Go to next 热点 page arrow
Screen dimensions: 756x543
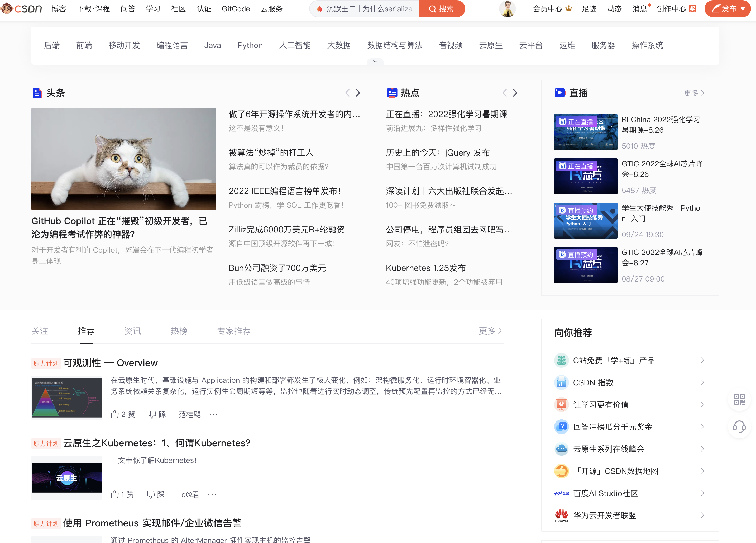click(515, 93)
